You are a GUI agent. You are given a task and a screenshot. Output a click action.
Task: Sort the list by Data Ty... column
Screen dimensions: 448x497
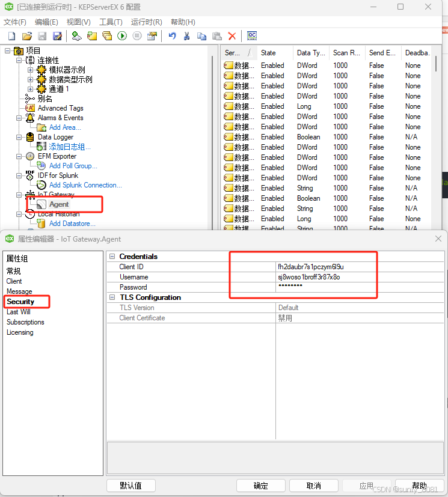coord(311,53)
